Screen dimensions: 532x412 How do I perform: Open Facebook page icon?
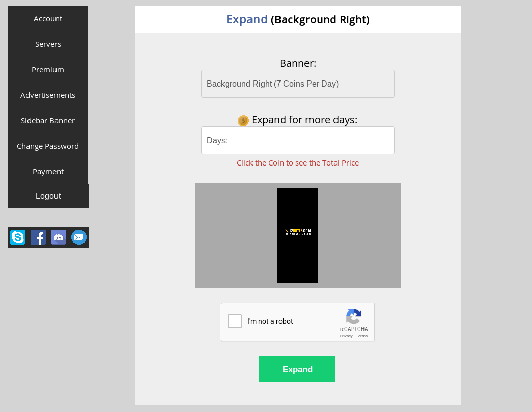pos(38,237)
